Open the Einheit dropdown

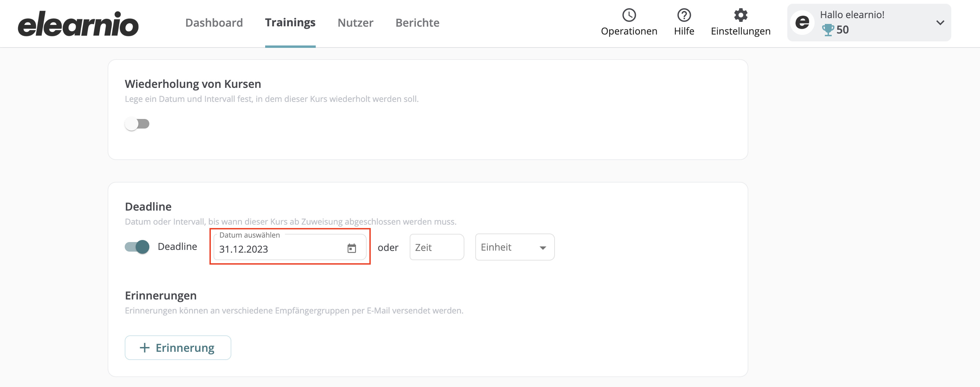pyautogui.click(x=514, y=247)
